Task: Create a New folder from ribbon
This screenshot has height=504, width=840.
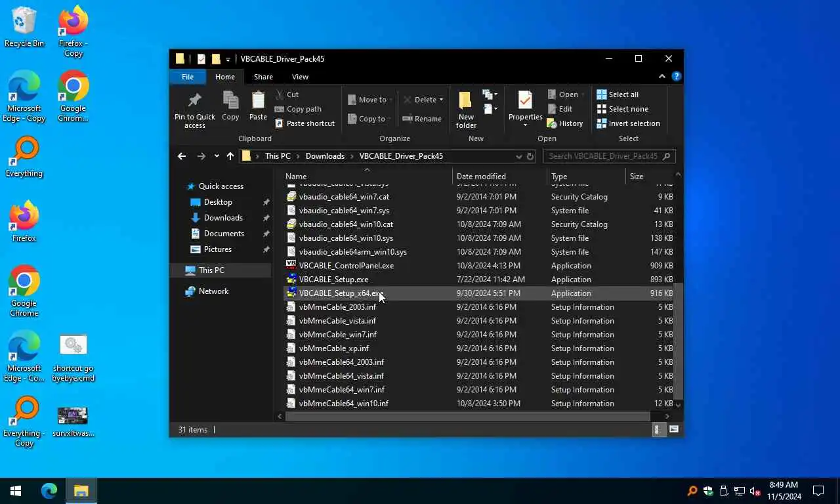Action: tap(466, 110)
